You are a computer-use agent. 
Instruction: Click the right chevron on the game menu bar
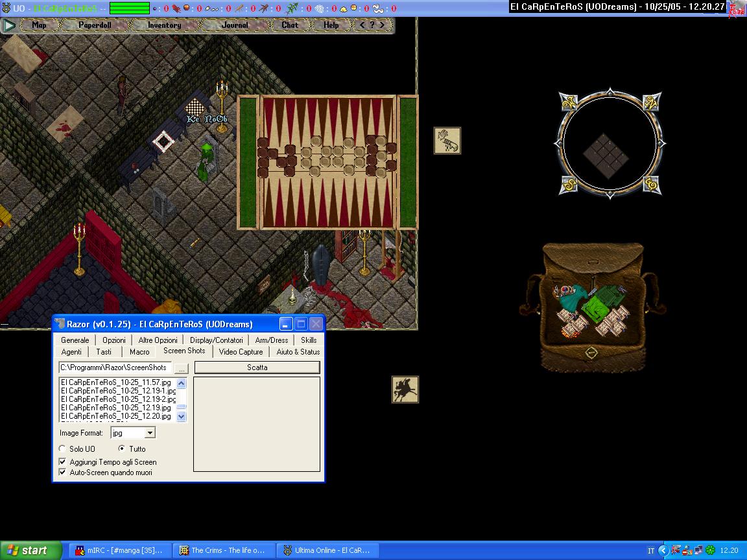tap(382, 25)
